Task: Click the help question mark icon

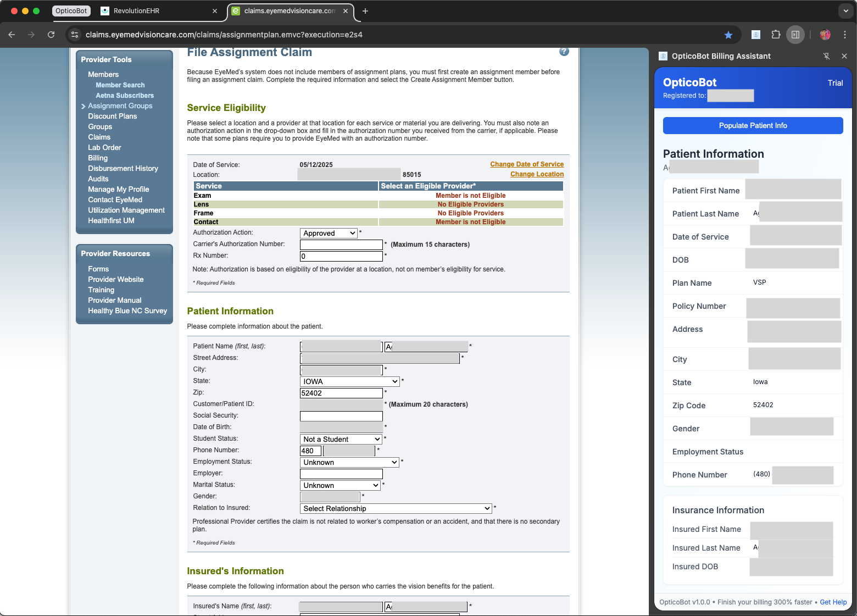Action: pos(564,52)
